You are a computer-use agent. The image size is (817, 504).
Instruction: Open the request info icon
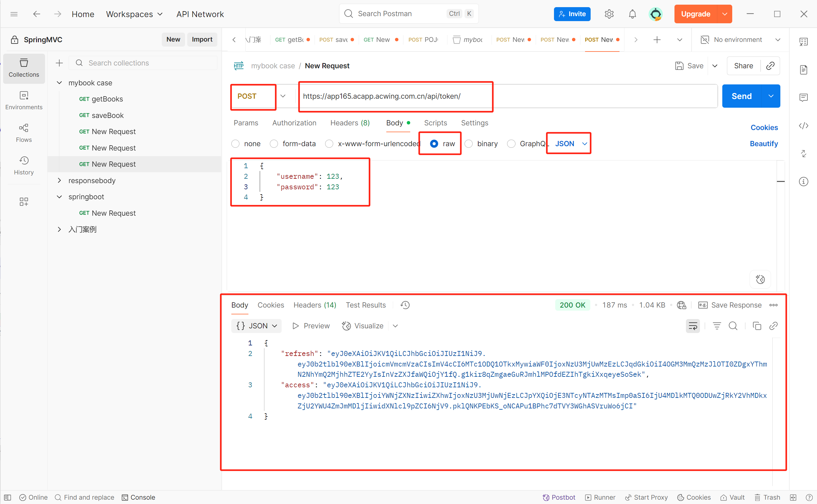click(804, 182)
